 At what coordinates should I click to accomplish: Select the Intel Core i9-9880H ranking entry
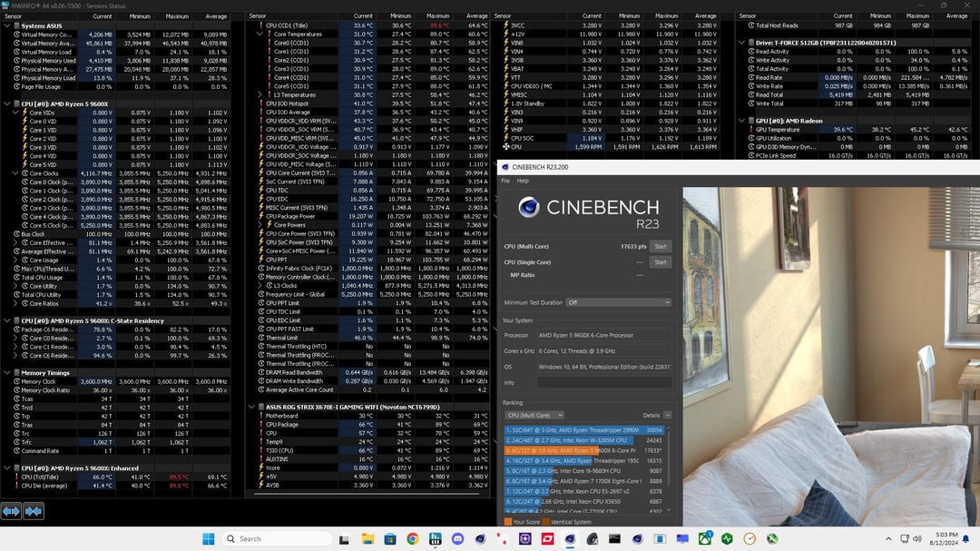pos(584,471)
